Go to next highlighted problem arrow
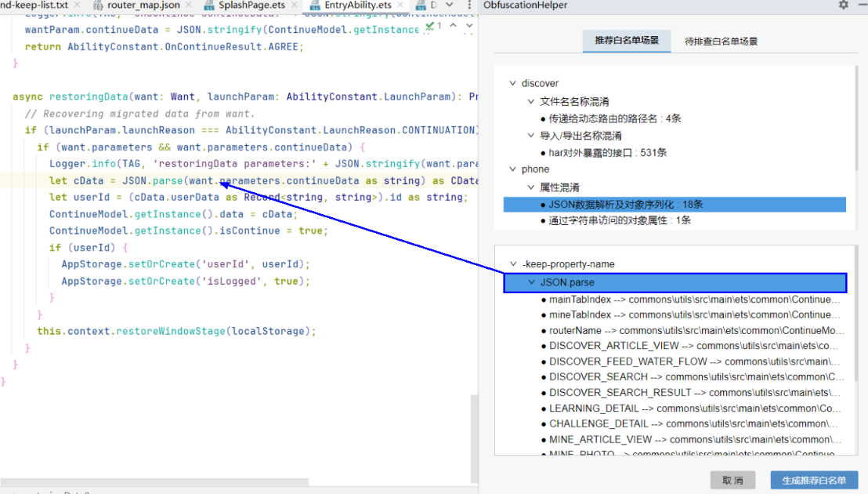The width and height of the screenshot is (868, 494). pyautogui.click(x=468, y=27)
